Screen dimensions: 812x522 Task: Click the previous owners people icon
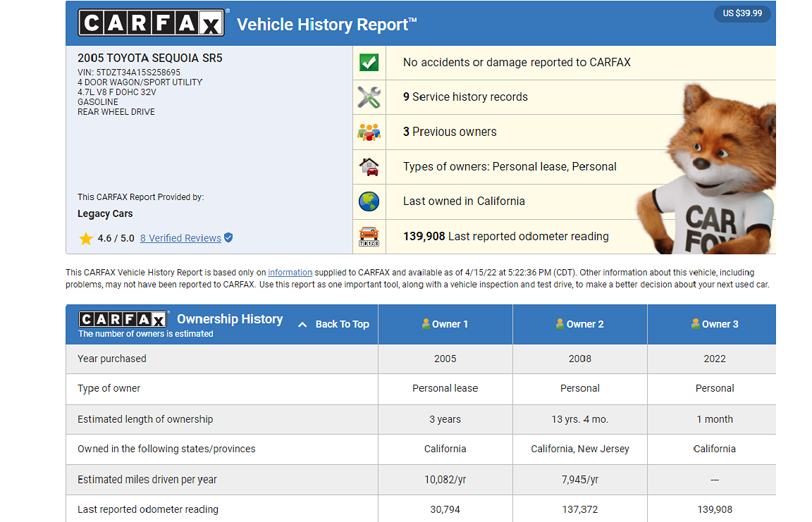tap(369, 132)
